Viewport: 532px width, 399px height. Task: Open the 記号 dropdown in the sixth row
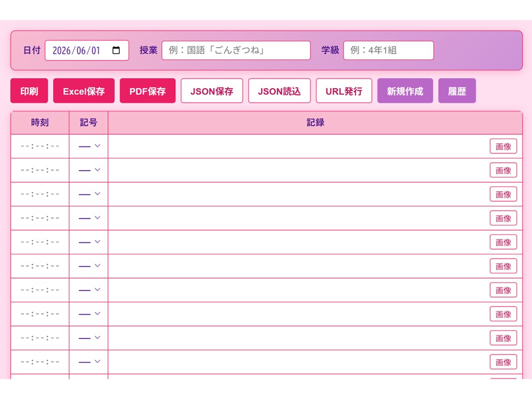click(x=89, y=266)
